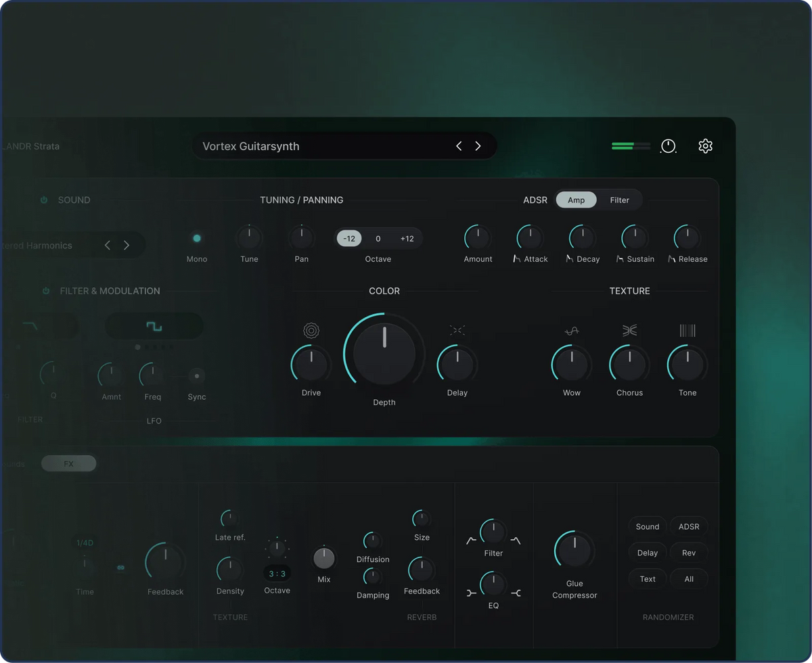Click the delay Feedback knob

165,563
